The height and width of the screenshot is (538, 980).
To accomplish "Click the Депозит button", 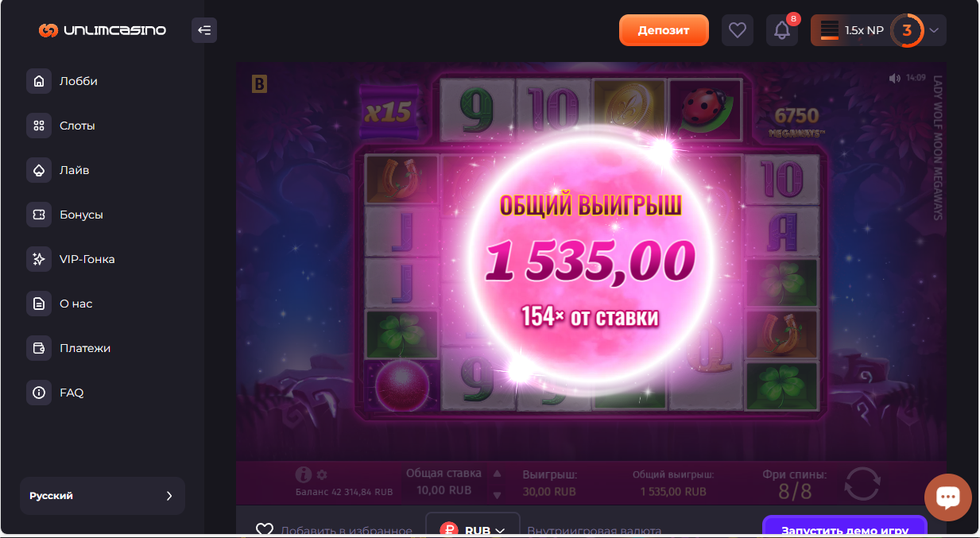I will click(x=664, y=30).
